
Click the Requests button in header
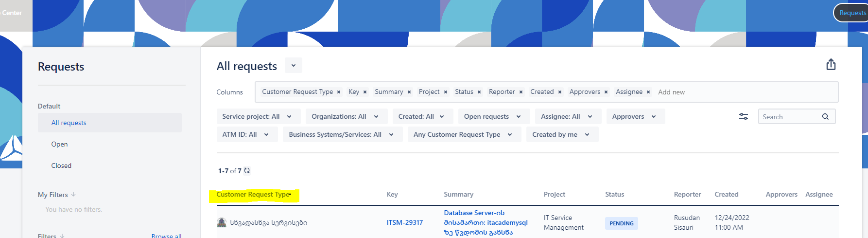tap(852, 13)
